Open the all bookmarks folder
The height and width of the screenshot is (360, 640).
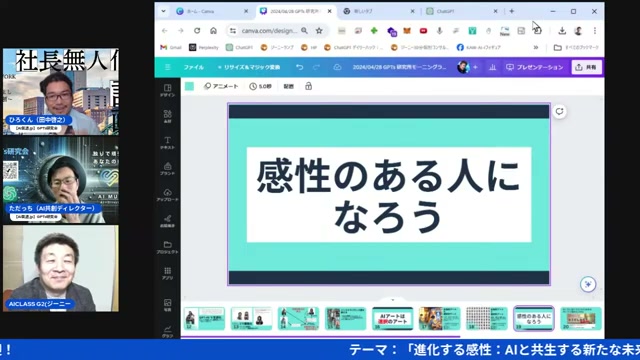[576, 47]
